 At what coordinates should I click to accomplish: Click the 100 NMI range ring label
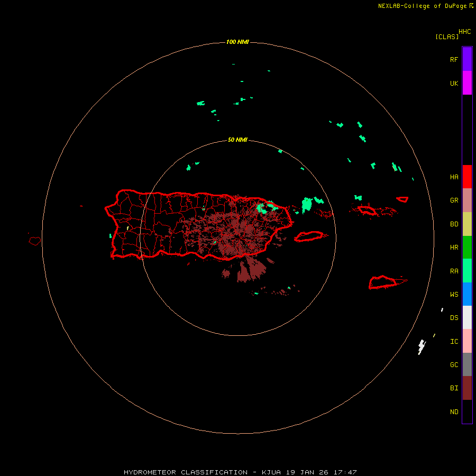[x=237, y=42]
